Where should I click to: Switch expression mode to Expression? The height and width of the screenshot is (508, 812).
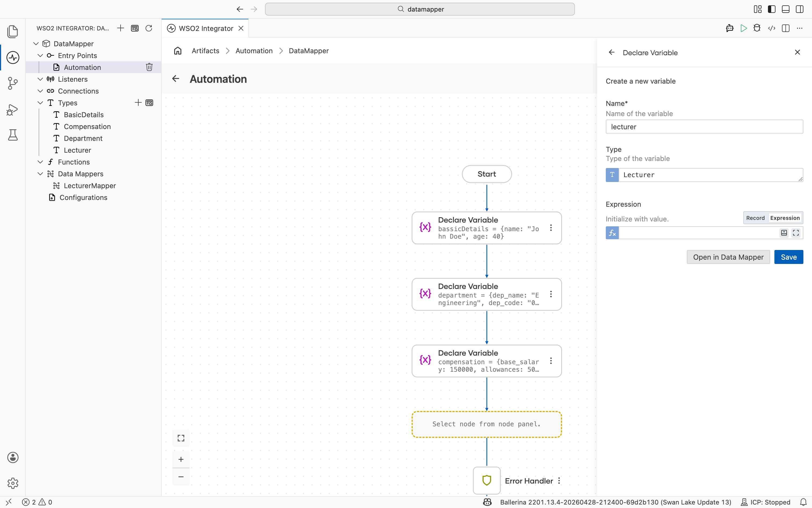click(x=785, y=218)
